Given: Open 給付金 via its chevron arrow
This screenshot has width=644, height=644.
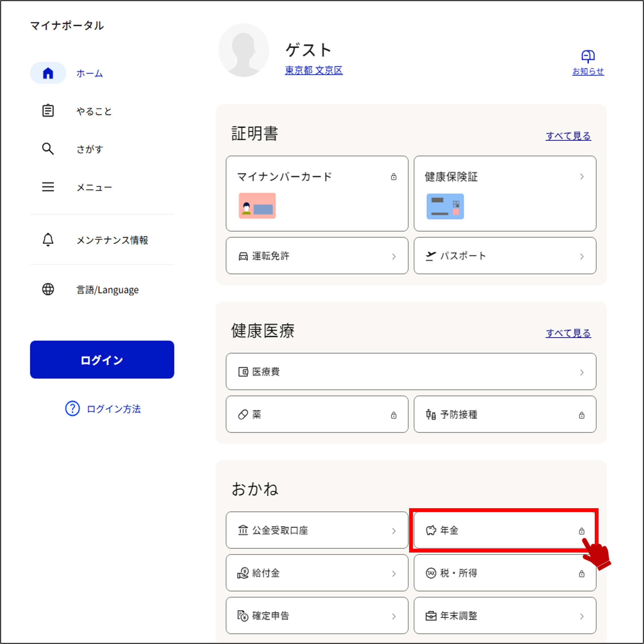Looking at the screenshot, I should pos(394,574).
